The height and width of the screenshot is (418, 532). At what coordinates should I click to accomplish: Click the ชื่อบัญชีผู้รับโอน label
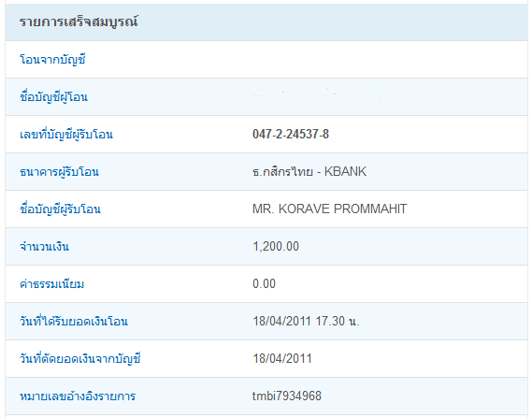coord(60,209)
